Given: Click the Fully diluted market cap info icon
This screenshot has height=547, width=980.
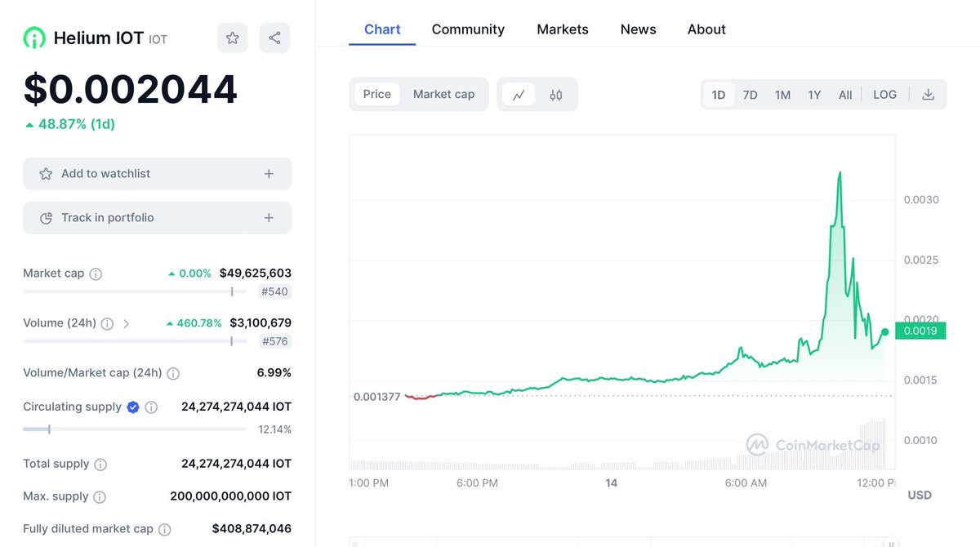Looking at the screenshot, I should pos(164,530).
